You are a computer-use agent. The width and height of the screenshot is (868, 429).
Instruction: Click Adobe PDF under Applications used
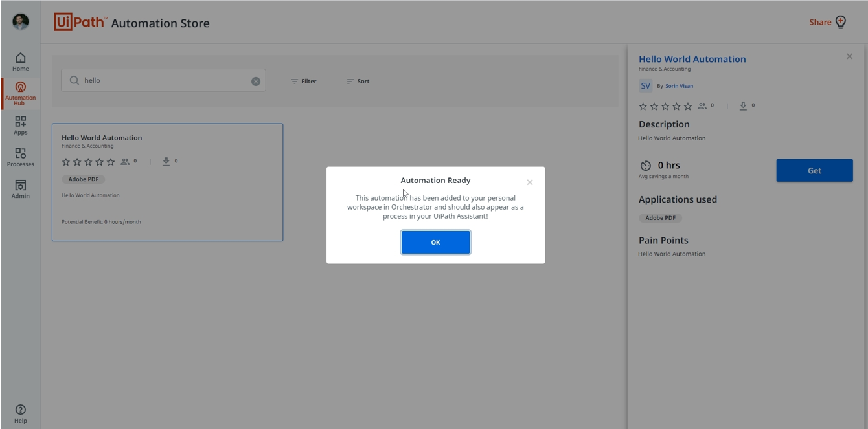tap(661, 218)
